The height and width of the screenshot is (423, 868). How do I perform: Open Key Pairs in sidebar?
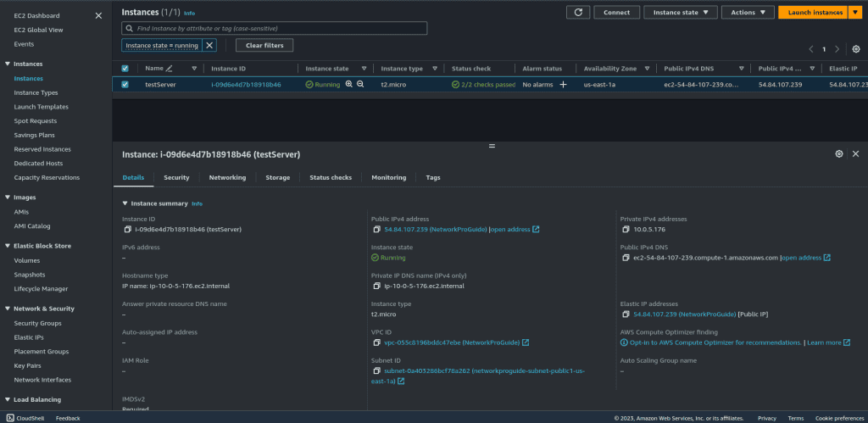(x=28, y=366)
